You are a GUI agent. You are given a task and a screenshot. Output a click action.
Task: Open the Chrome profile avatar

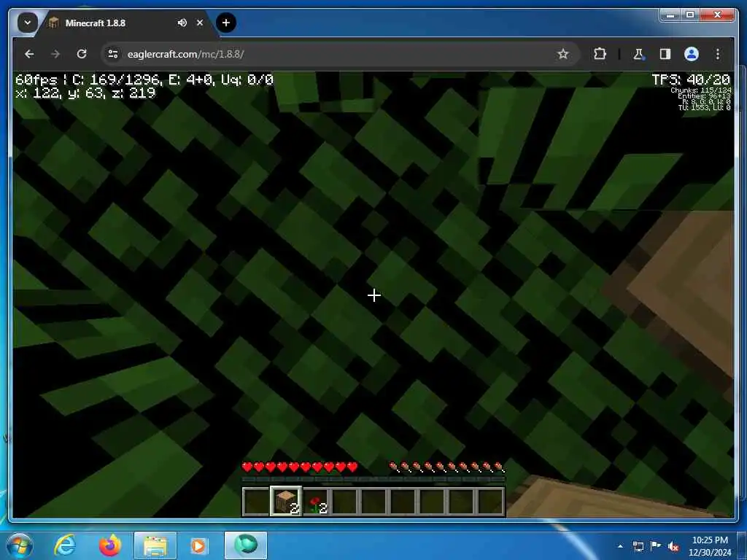[692, 54]
